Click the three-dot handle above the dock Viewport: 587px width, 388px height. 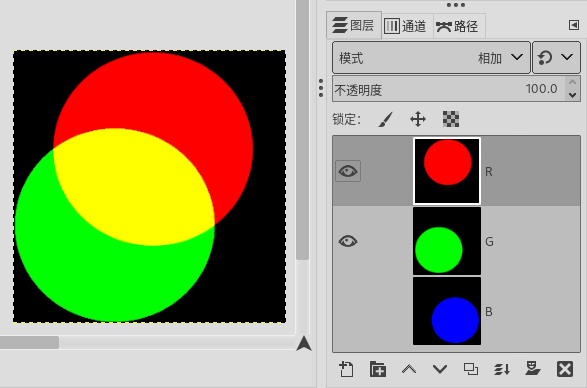pyautogui.click(x=456, y=5)
